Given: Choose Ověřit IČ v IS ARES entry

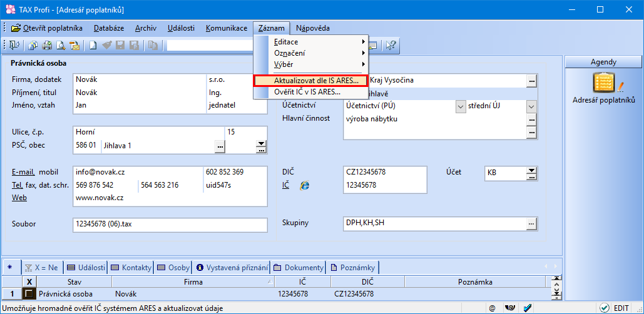Looking at the screenshot, I should (x=310, y=92).
